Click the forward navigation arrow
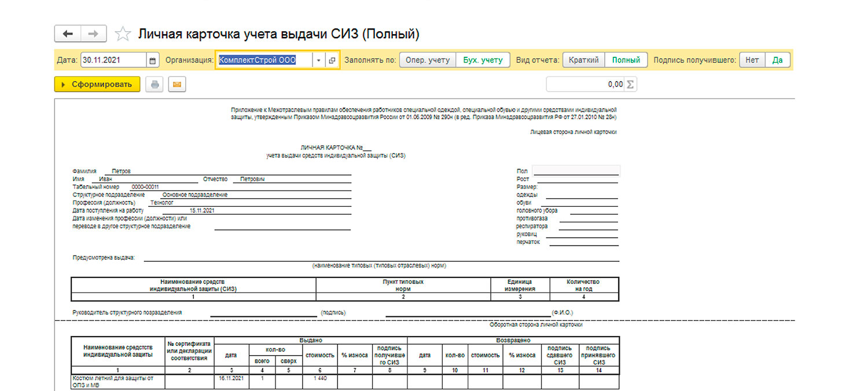 (x=93, y=34)
